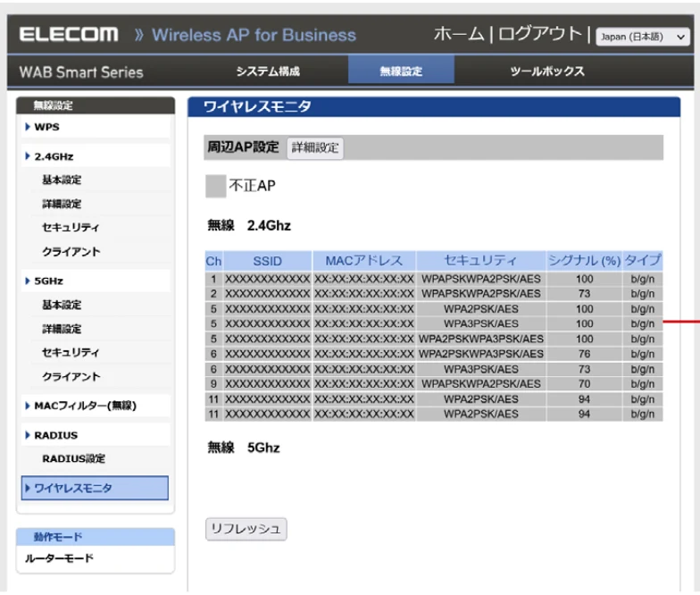Viewport: 700px width, 595px height.
Task: Open the RADIUS設定 item
Action: pos(73,459)
